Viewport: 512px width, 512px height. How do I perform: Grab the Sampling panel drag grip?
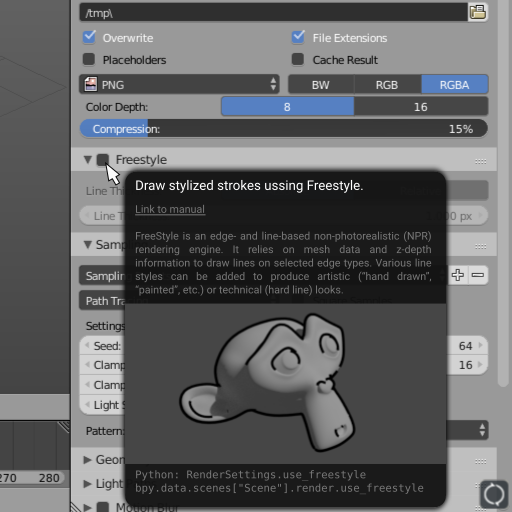coord(481,246)
